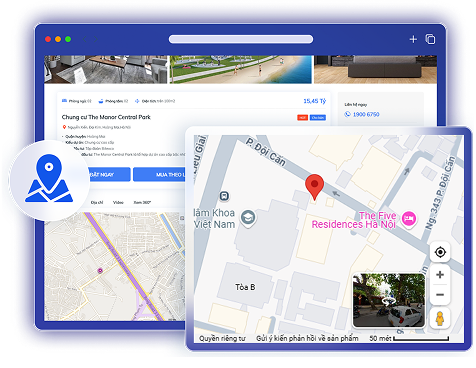The image size is (476, 368).
Task: Click the browser back arrow
Action: tap(85, 39)
